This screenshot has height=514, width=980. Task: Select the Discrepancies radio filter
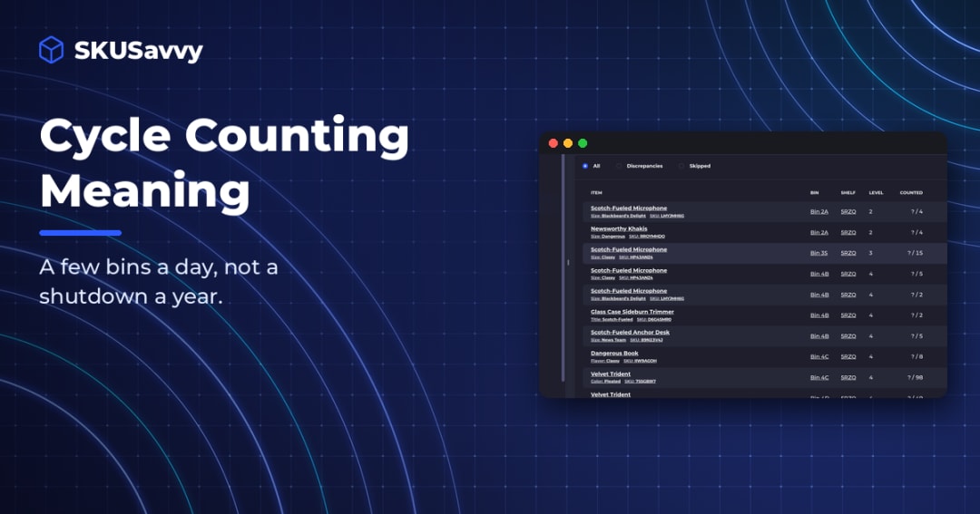pyautogui.click(x=619, y=166)
